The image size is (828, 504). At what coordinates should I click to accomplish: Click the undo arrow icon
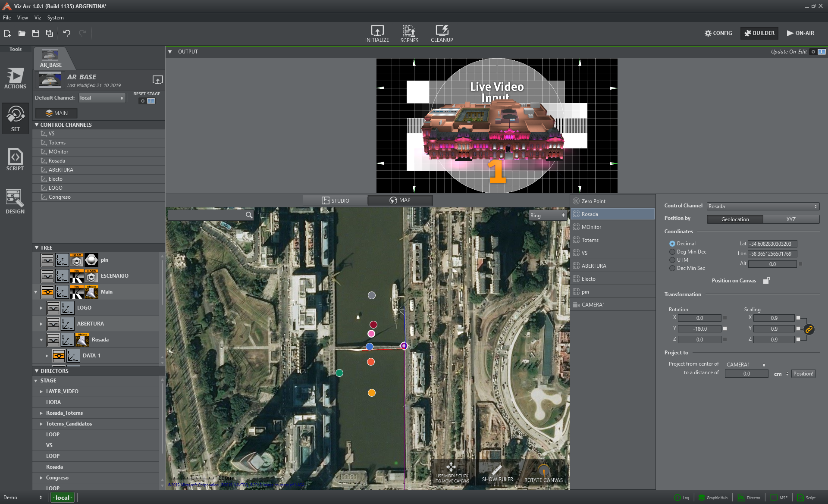pos(66,33)
